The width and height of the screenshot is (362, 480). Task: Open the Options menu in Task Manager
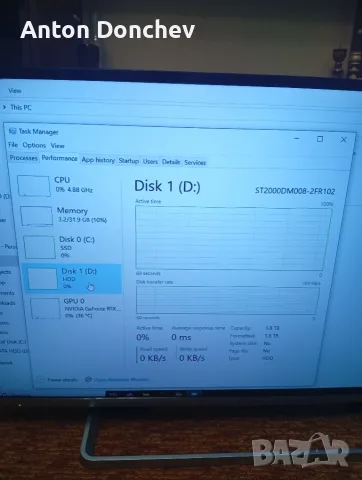coord(34,145)
